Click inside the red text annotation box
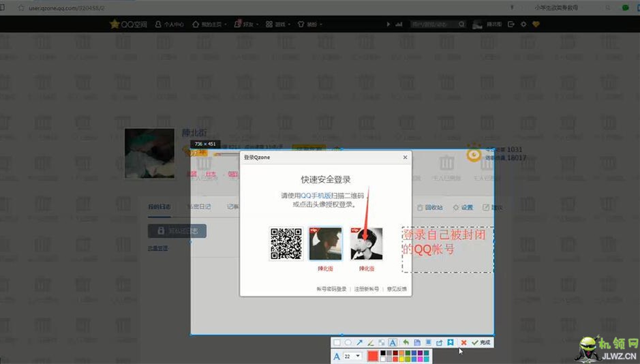This screenshot has height=364, width=640. (x=448, y=249)
